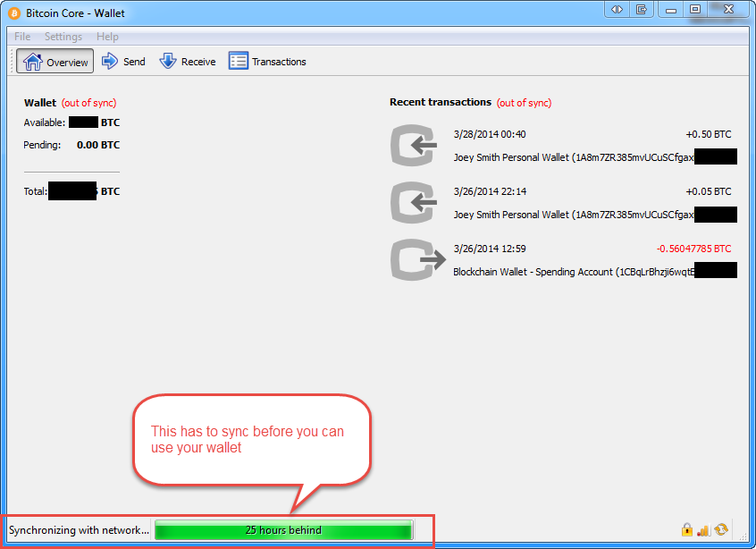Open the File menu
The image size is (756, 549).
coord(22,37)
